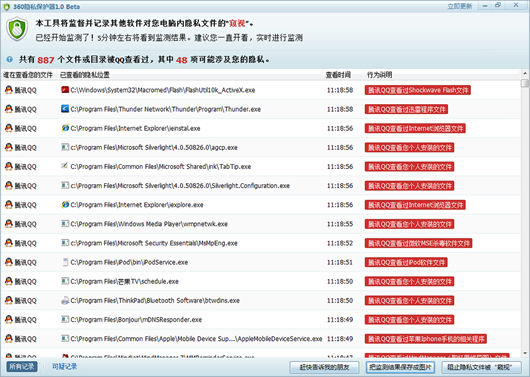
Task: Click time 11:18:55 in wmpnetwk row
Action: [340, 224]
